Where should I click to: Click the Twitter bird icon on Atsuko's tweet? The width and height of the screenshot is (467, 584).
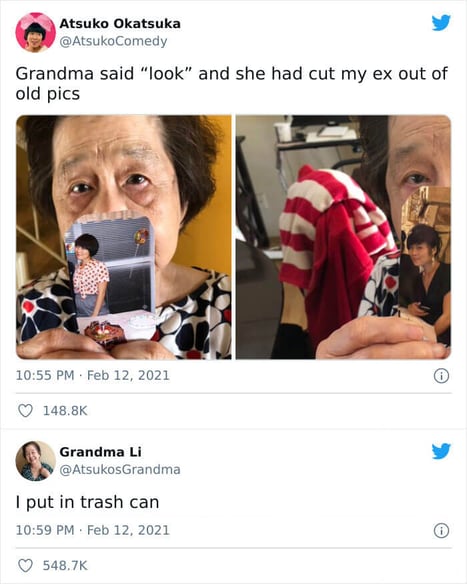pyautogui.click(x=441, y=23)
